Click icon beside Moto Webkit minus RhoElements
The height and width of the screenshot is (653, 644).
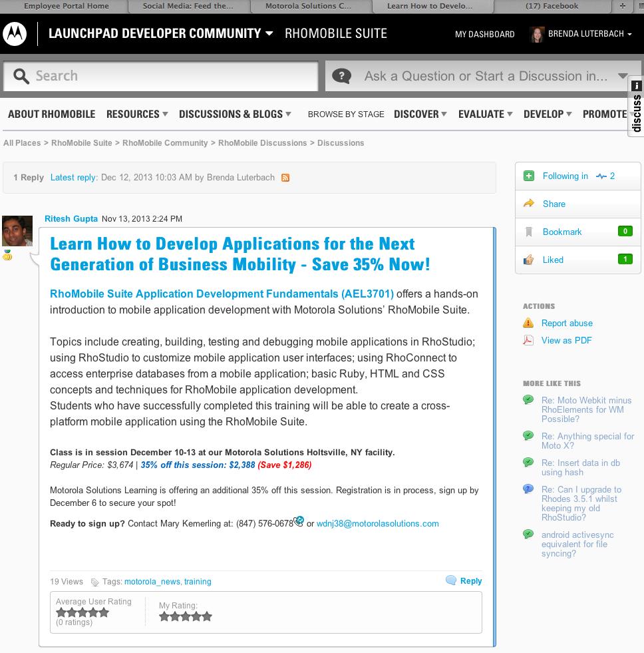[528, 400]
